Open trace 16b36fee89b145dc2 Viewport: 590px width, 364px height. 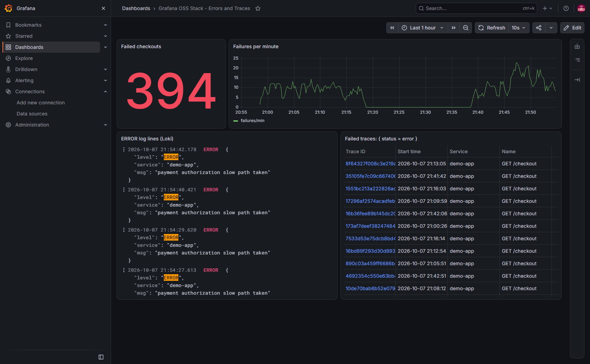pyautogui.click(x=370, y=214)
